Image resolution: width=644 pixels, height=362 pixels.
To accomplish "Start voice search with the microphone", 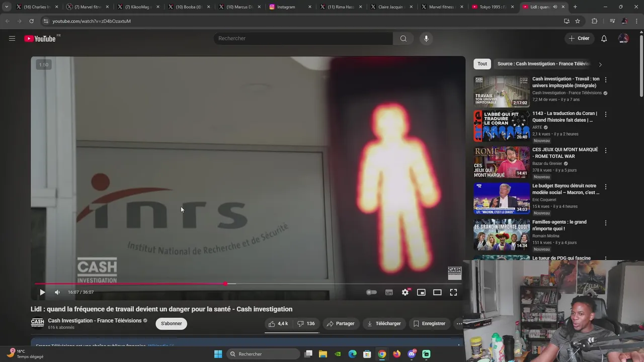I will click(x=426, y=38).
